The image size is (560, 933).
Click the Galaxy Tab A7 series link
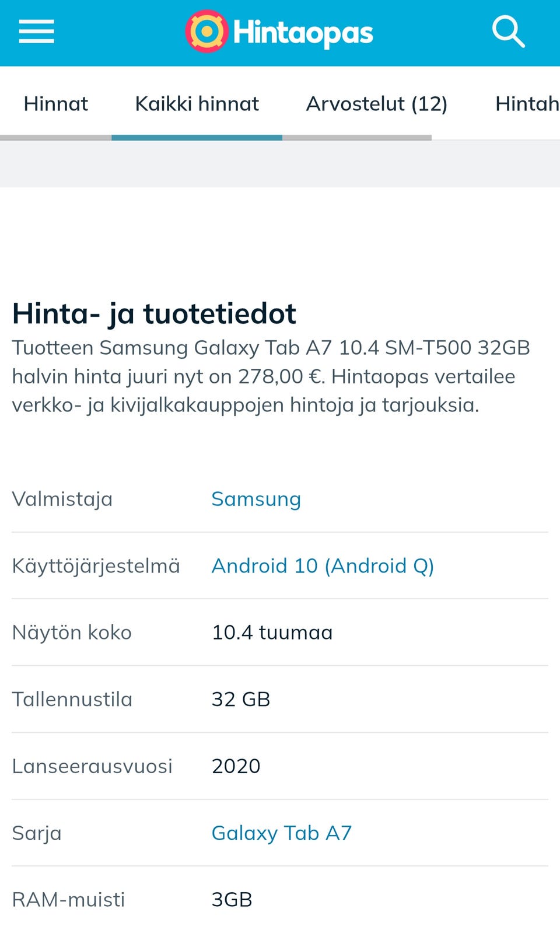(282, 833)
